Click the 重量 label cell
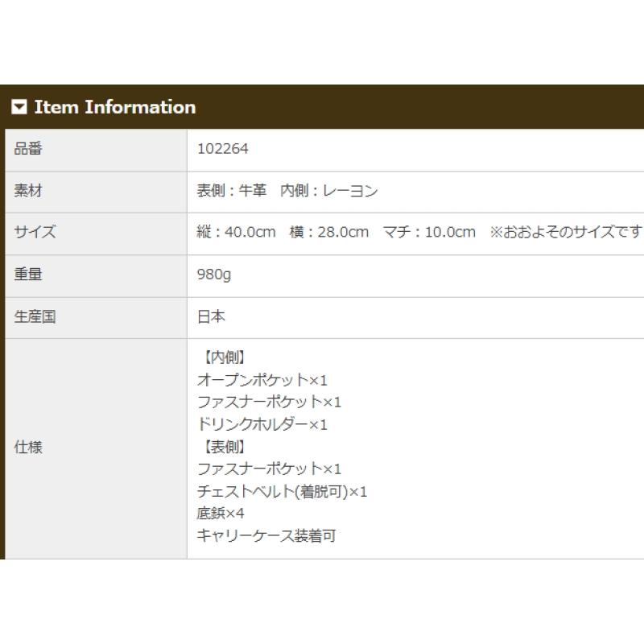 [x=96, y=276]
